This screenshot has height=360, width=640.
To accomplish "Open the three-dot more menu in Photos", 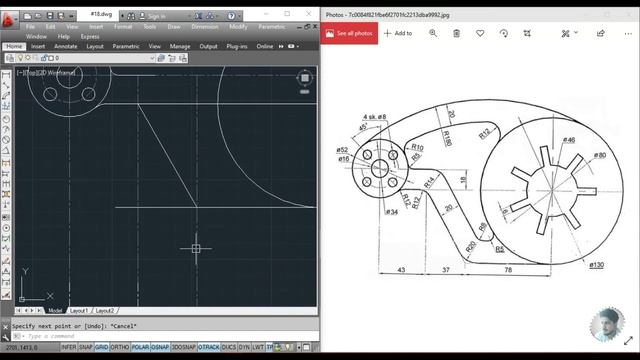I will 628,33.
